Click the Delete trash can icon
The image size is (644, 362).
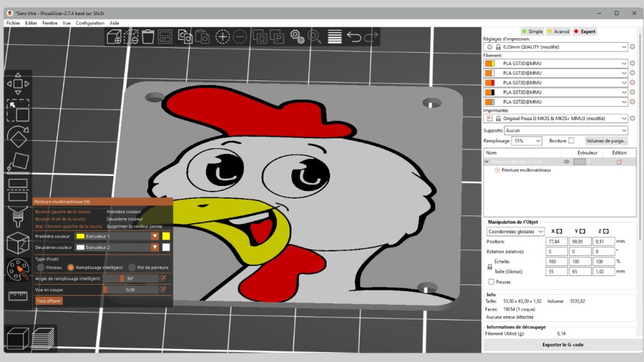[148, 37]
